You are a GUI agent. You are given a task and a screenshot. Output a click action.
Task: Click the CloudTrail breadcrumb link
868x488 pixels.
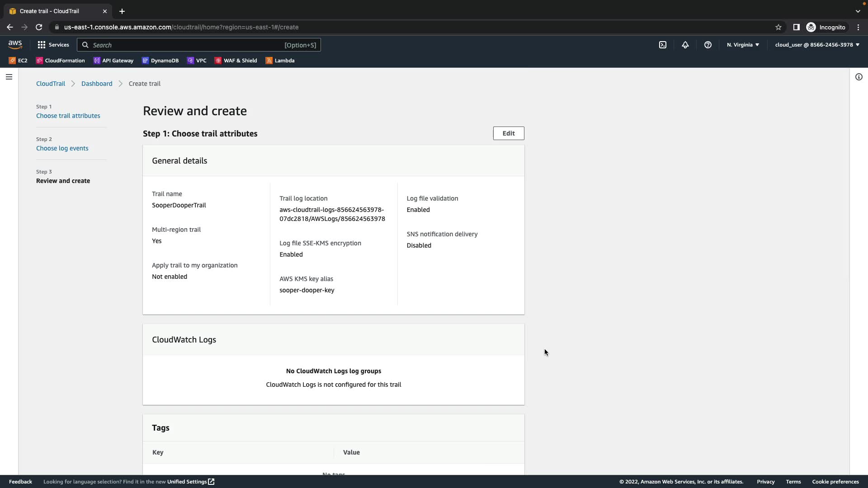(x=50, y=84)
